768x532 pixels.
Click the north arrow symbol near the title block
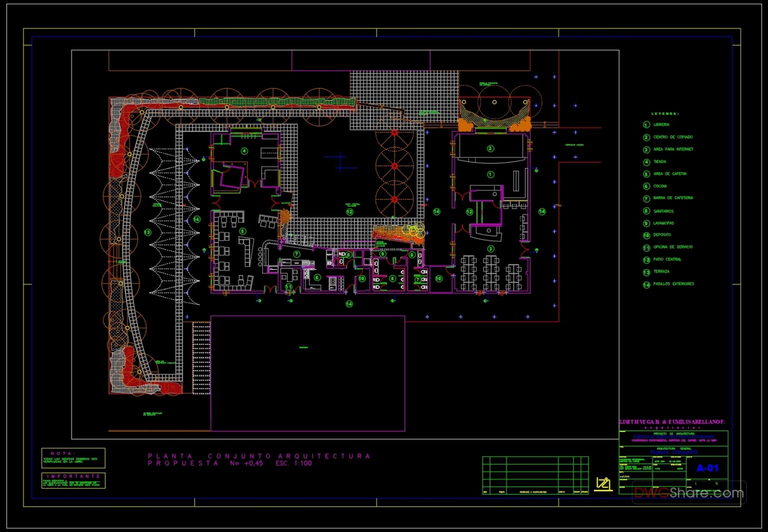coord(604,483)
